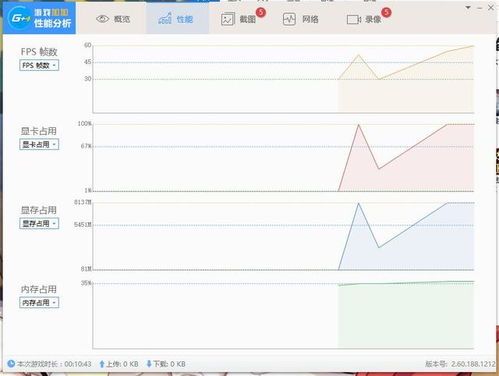Screen dimensions: 499x376
Task: Click the picture icon for 截图
Action: pyautogui.click(x=227, y=19)
